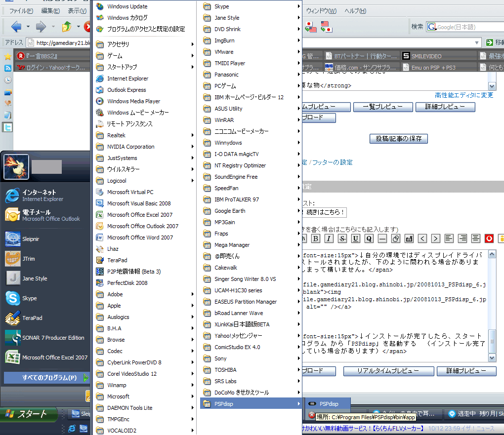The height and width of the screenshot is (435, 504).
Task: Open the CyberLink PowerDVD 8 folder
Action: tap(145, 363)
